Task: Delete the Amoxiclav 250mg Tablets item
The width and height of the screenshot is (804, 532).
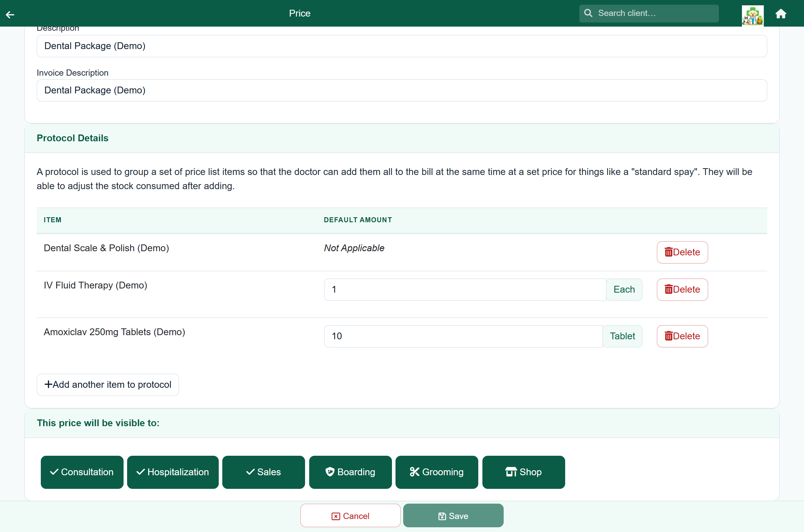Action: point(682,336)
